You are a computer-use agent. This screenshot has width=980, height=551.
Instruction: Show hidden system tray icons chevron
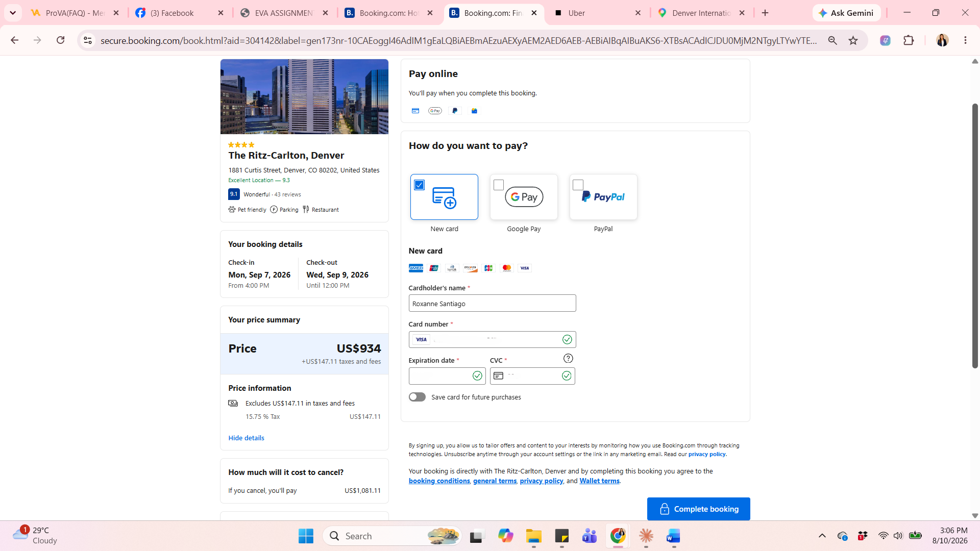(822, 536)
